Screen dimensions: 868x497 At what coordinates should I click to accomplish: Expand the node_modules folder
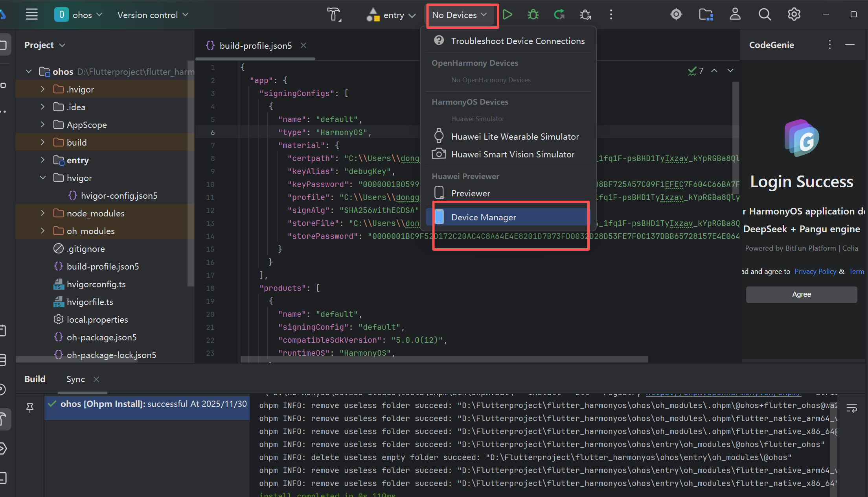click(x=42, y=213)
